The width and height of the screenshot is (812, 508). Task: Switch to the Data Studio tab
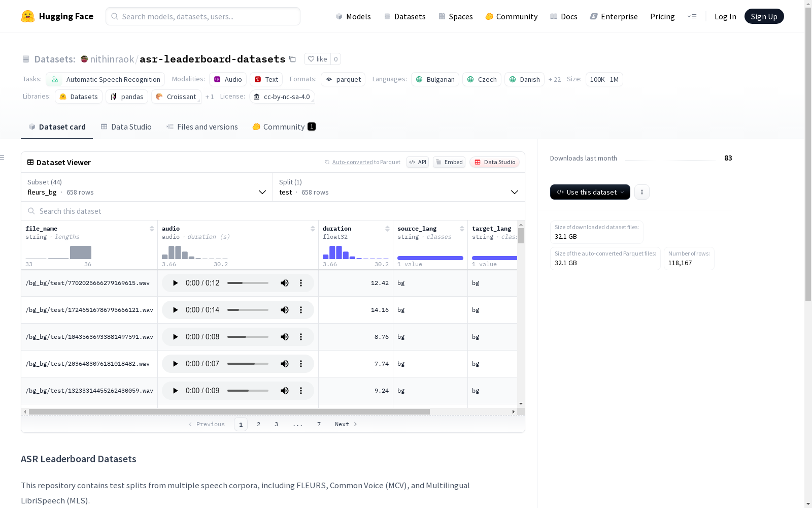(x=126, y=127)
